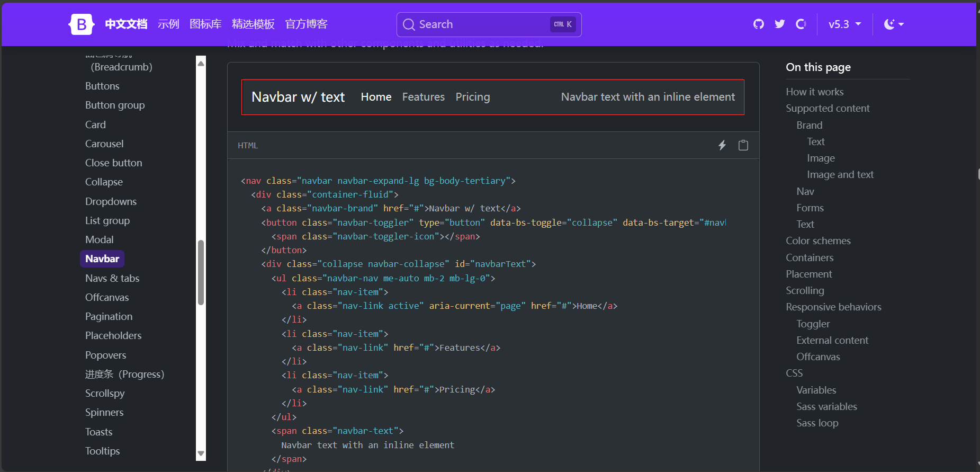Focus the Search input field

(489, 24)
